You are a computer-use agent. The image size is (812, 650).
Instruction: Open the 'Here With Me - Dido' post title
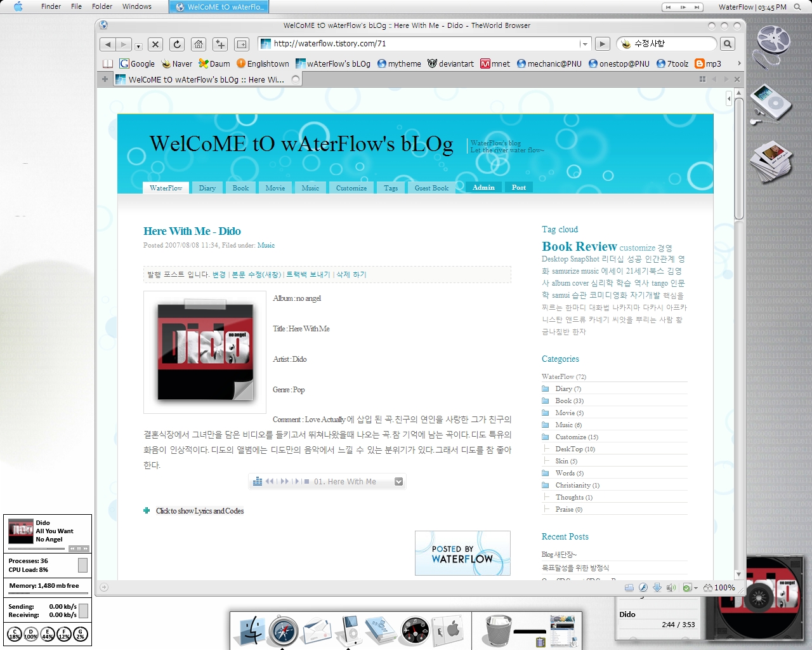pos(192,231)
